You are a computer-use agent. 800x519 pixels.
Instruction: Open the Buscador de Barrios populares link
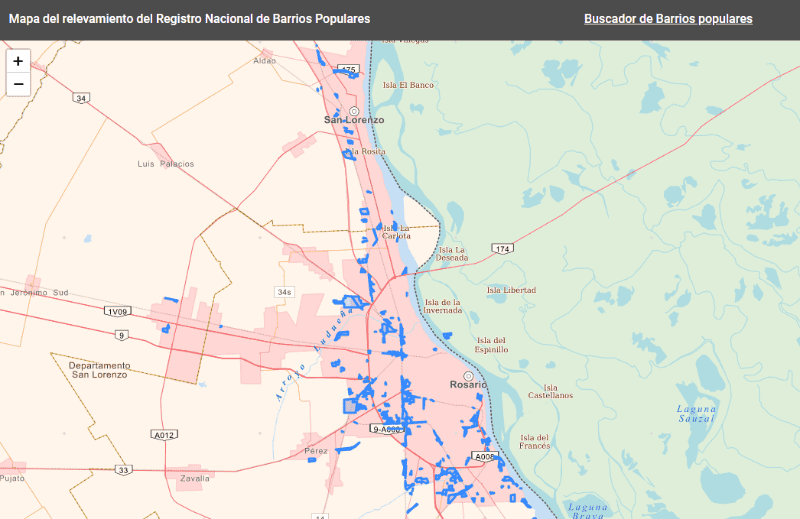pos(668,19)
